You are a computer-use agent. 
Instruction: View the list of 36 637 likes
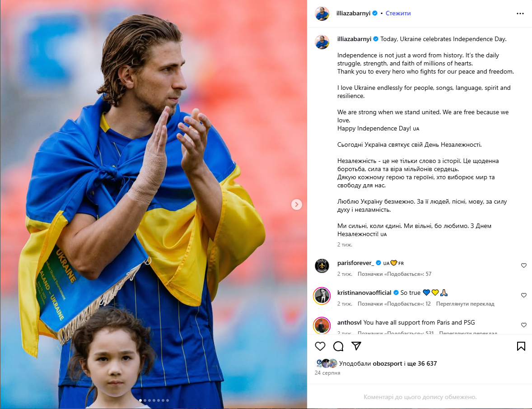(x=420, y=363)
